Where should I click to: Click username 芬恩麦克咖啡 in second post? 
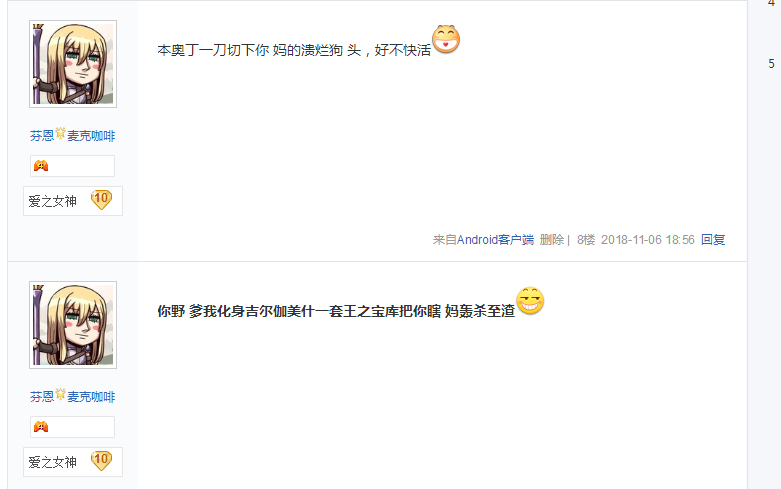coord(72,396)
